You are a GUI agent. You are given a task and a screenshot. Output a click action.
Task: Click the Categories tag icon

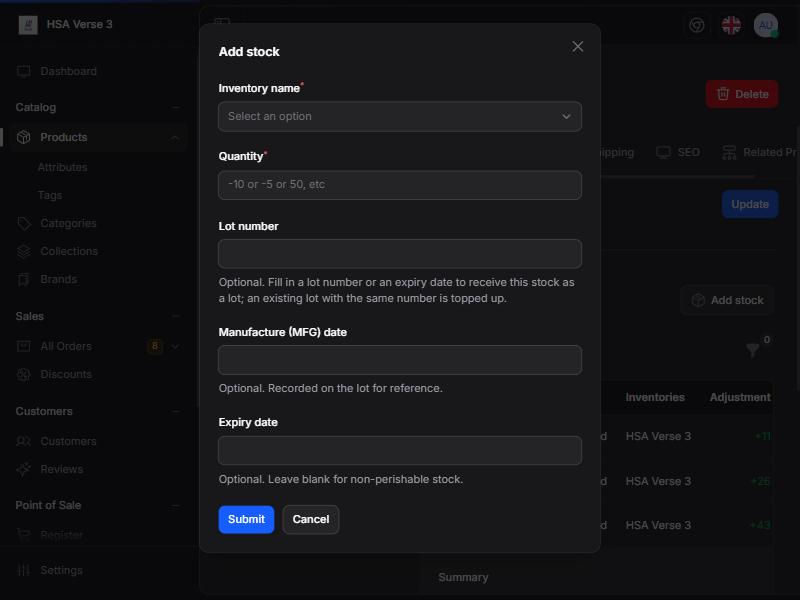coord(23,223)
